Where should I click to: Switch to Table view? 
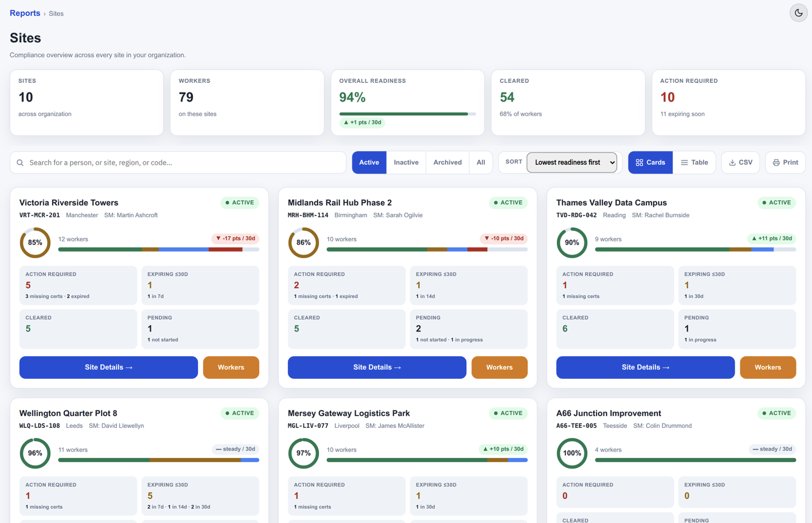694,163
